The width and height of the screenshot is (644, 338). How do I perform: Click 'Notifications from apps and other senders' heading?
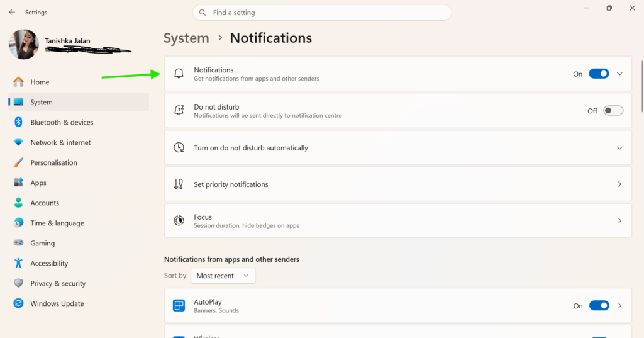231,259
